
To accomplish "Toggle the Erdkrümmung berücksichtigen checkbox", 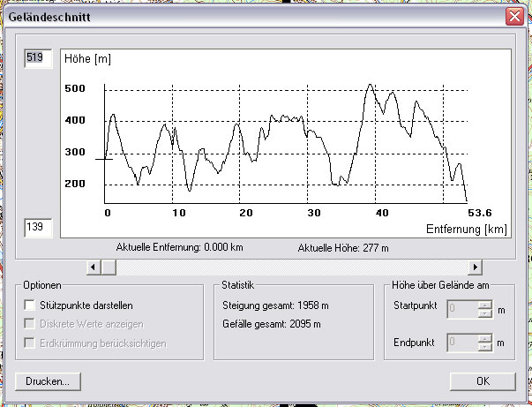I will (31, 343).
